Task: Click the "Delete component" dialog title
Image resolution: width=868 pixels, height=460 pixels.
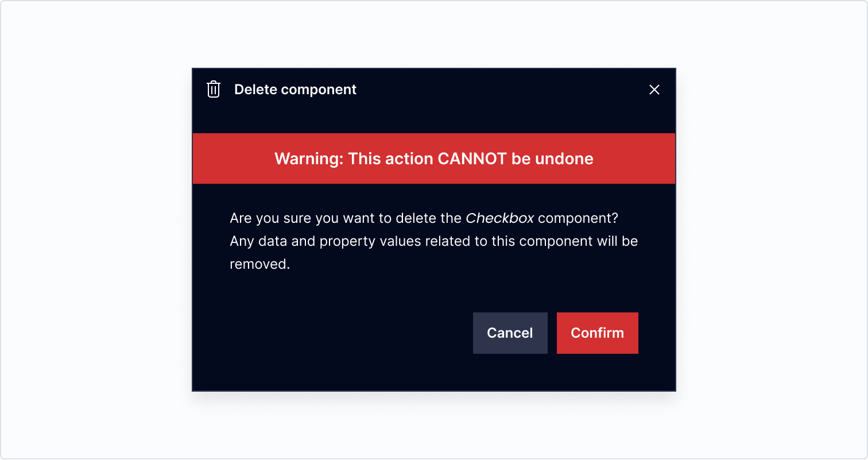Action: tap(295, 90)
